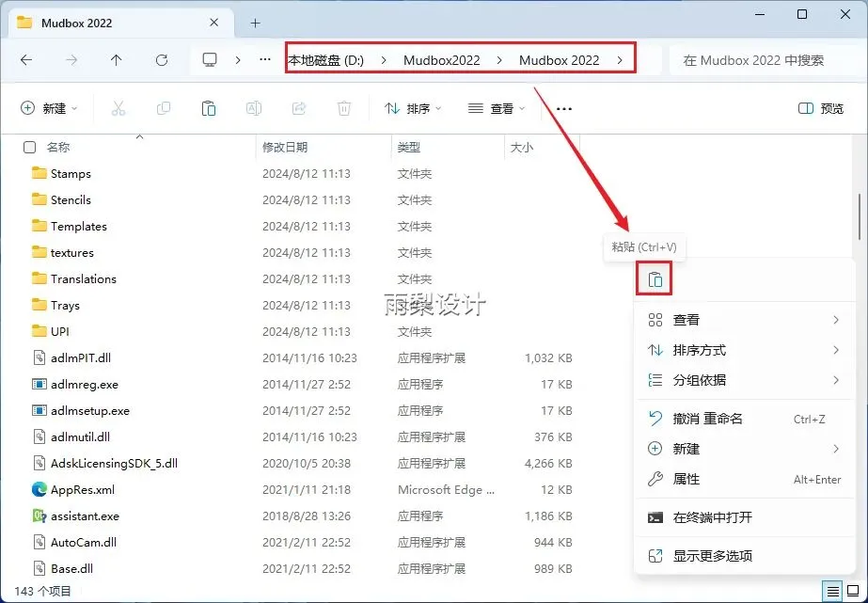Click the adlmsetup.exe application icon
The width and height of the screenshot is (868, 603).
tap(39, 411)
